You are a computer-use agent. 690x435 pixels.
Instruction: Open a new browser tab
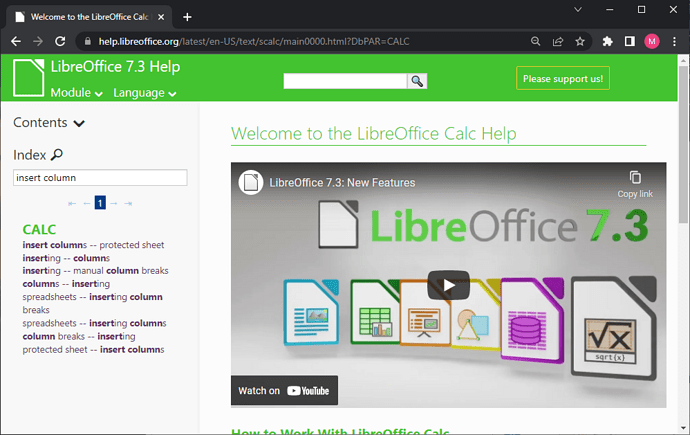click(187, 17)
